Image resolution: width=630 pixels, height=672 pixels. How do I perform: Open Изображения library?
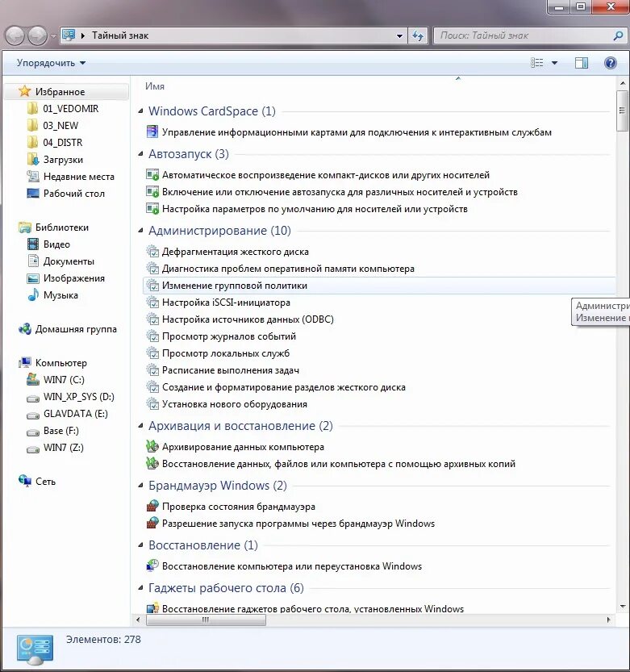tap(73, 278)
